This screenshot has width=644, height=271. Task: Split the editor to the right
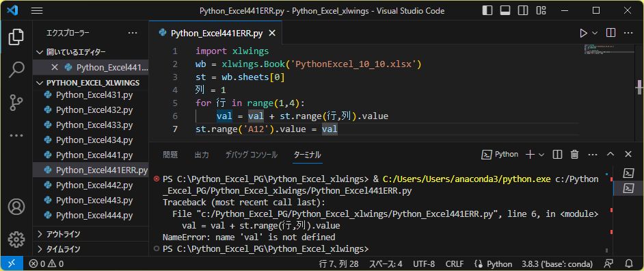(611, 33)
